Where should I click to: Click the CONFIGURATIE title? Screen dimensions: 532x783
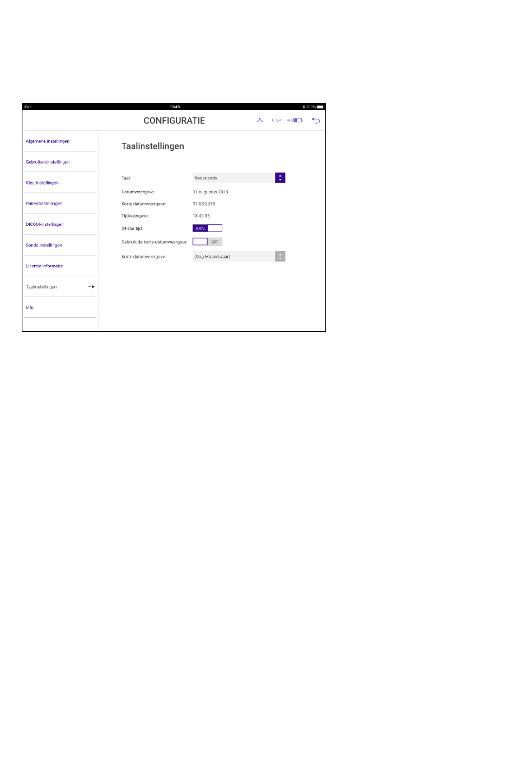[174, 121]
